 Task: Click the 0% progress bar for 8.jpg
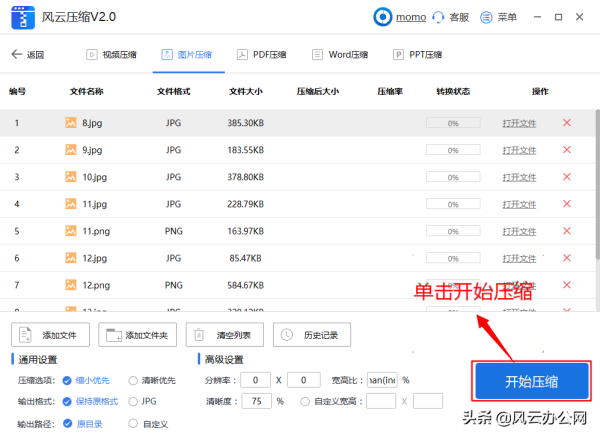pos(453,123)
